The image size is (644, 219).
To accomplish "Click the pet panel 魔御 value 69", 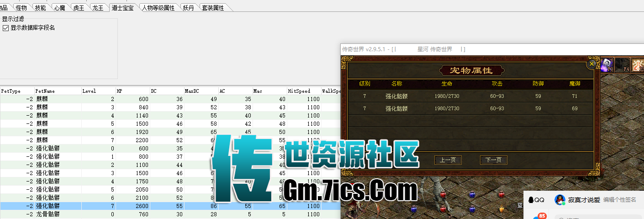I will 575,109.
